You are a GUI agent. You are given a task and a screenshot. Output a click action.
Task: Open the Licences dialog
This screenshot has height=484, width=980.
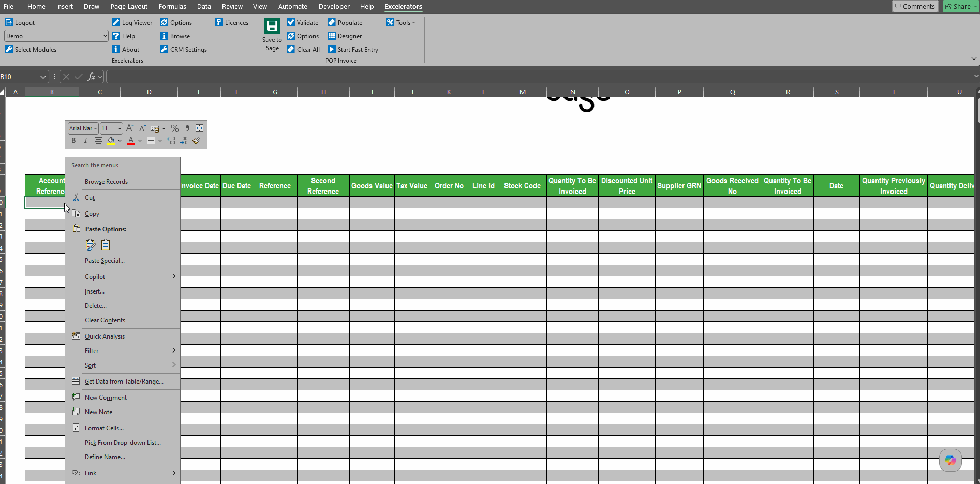[x=231, y=23]
